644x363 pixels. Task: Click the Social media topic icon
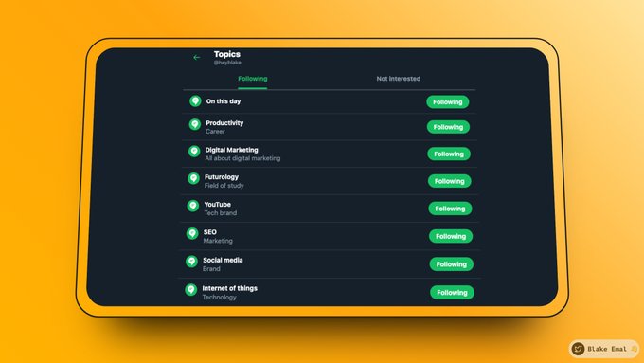191,262
